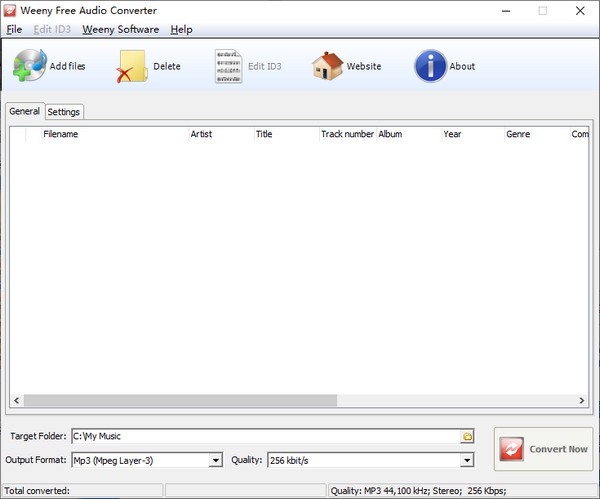Screen dimensions: 600x499
Task: Expand the Quality bitrate dropdown
Action: (x=466, y=460)
